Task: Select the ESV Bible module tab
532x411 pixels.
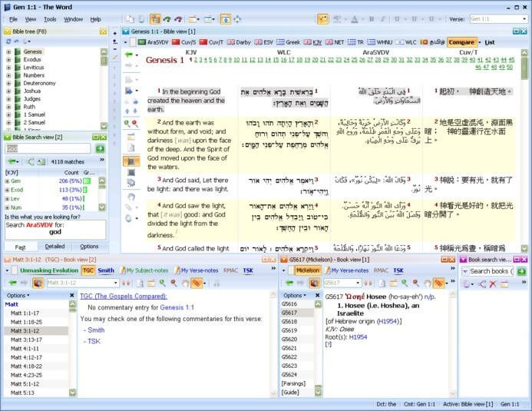Action: coord(264,42)
